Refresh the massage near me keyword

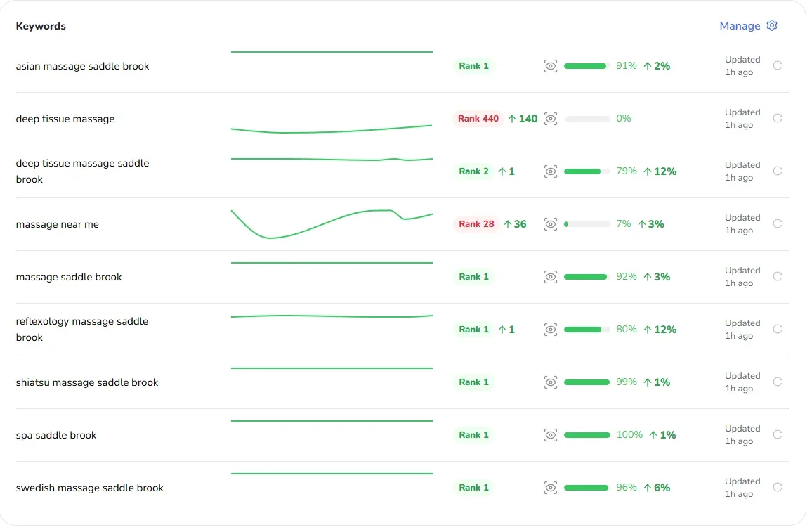coord(778,223)
